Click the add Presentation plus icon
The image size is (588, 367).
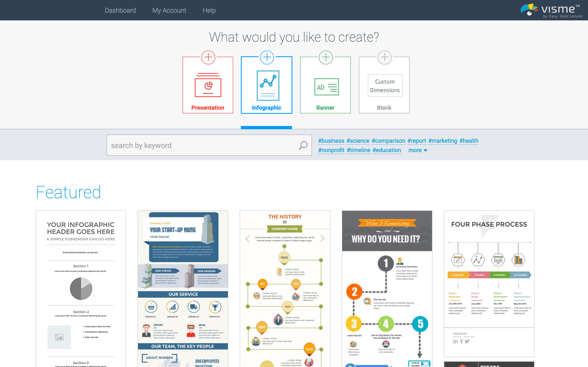point(208,57)
